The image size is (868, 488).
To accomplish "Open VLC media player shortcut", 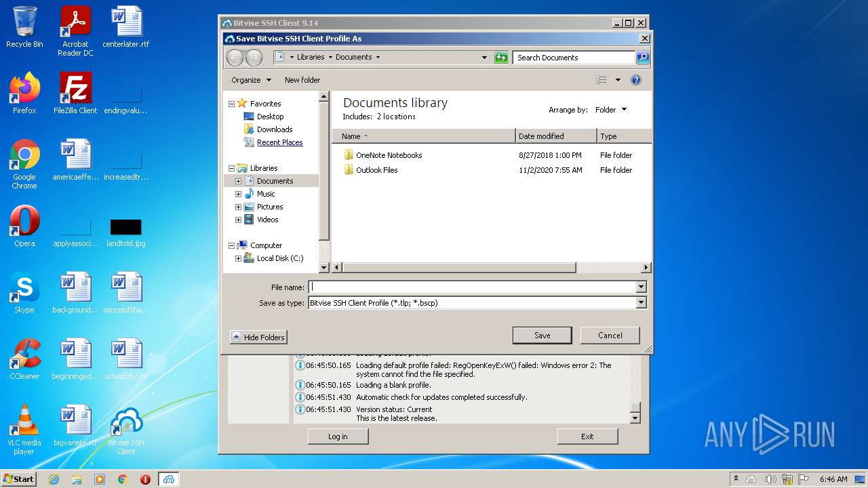I will (x=24, y=430).
